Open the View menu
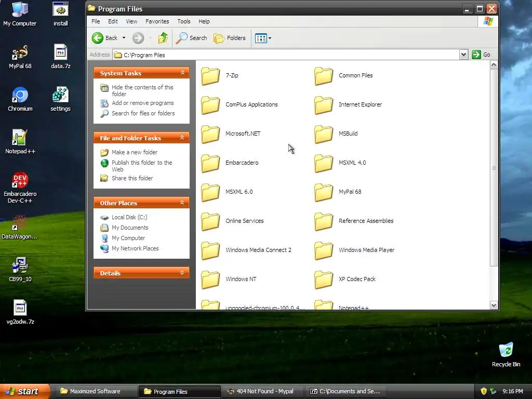Screen dimensions: 532x399 [x=131, y=21]
